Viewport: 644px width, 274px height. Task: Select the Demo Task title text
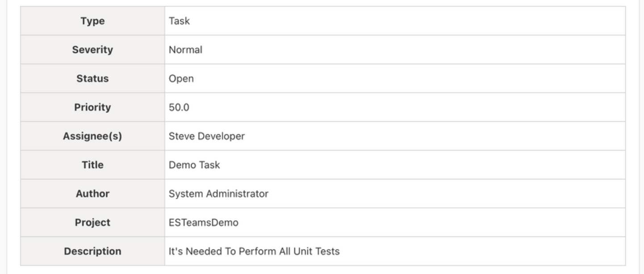click(194, 165)
